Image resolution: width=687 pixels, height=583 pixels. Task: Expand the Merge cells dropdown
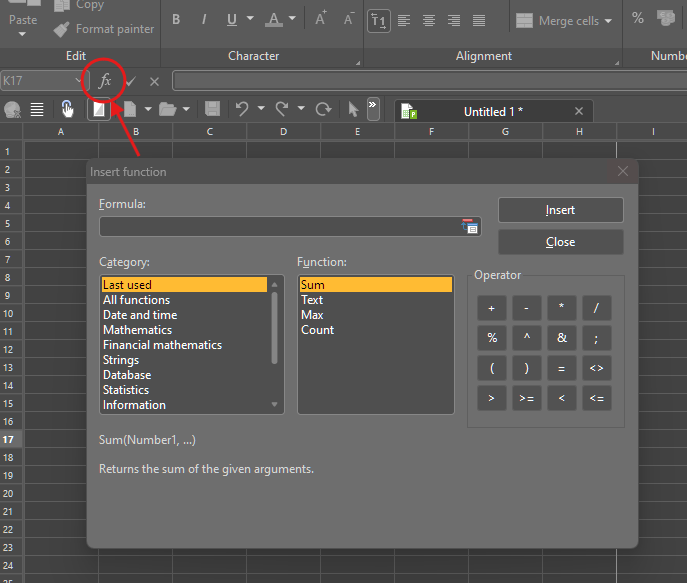pyautogui.click(x=608, y=21)
